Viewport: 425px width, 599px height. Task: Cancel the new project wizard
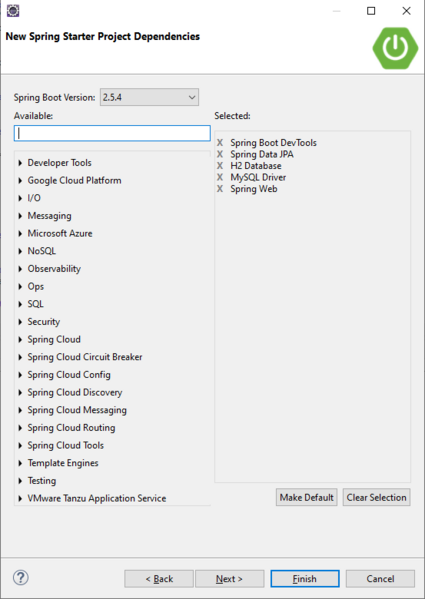coord(380,579)
